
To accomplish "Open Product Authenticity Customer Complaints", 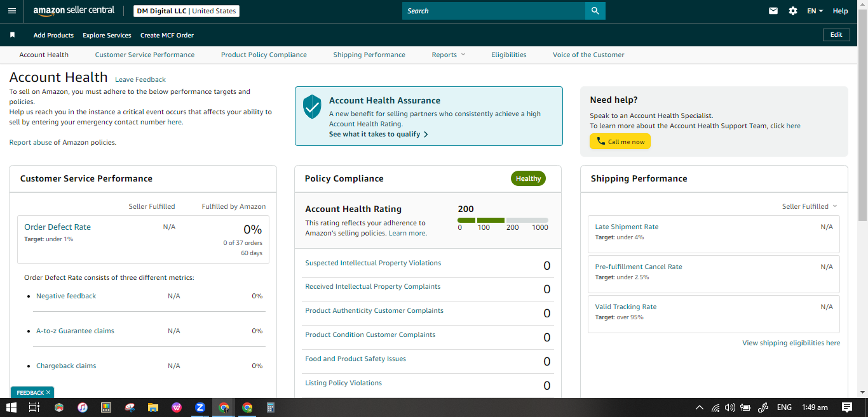I will 374,310.
